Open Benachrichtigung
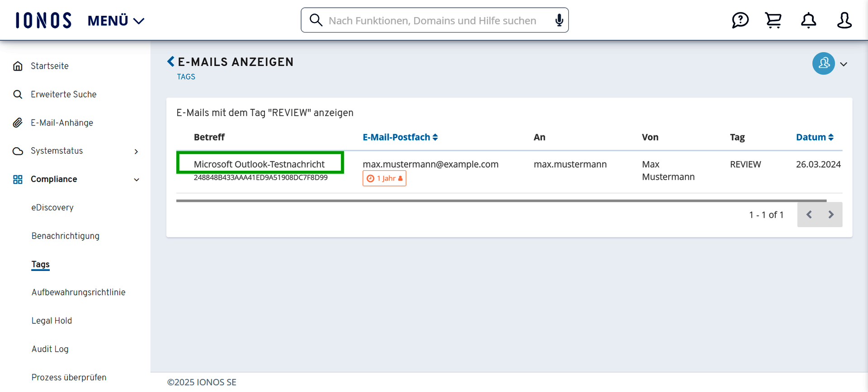This screenshot has height=392, width=868. pyautogui.click(x=66, y=236)
